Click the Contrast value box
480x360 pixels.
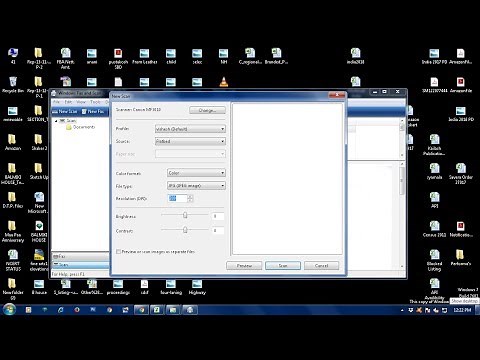point(218,230)
